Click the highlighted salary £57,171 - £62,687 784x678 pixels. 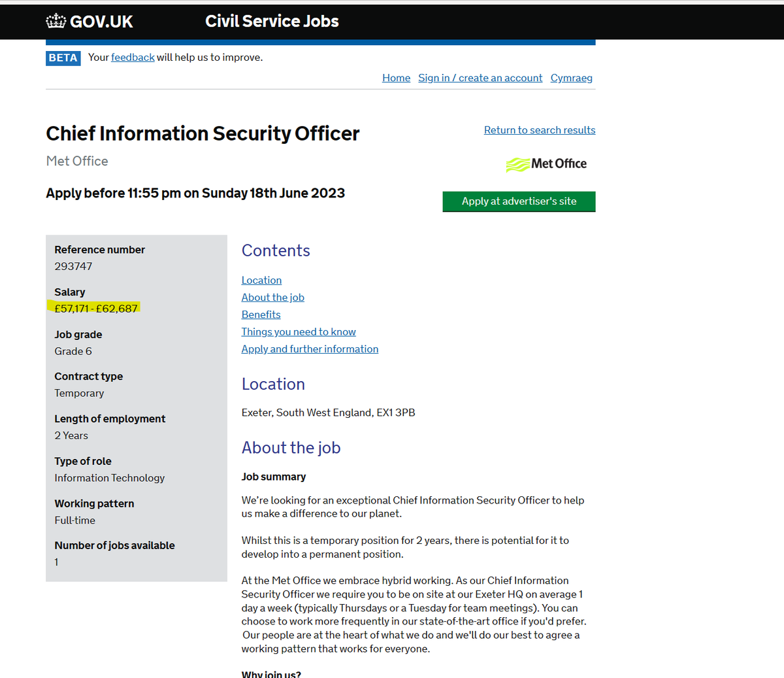(96, 309)
